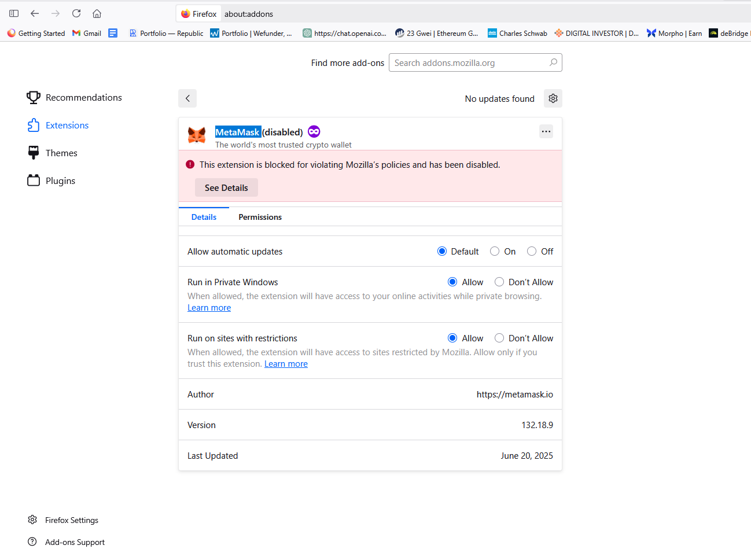Select Don't Allow for Private Windows
The width and height of the screenshot is (751, 560).
(x=499, y=282)
